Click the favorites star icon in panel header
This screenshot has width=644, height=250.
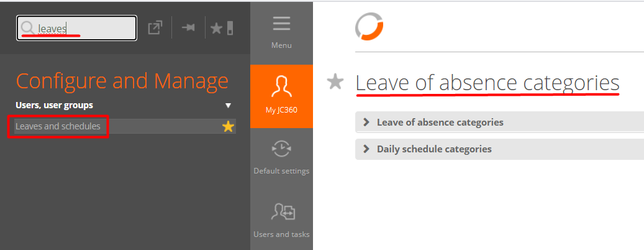pos(217,28)
